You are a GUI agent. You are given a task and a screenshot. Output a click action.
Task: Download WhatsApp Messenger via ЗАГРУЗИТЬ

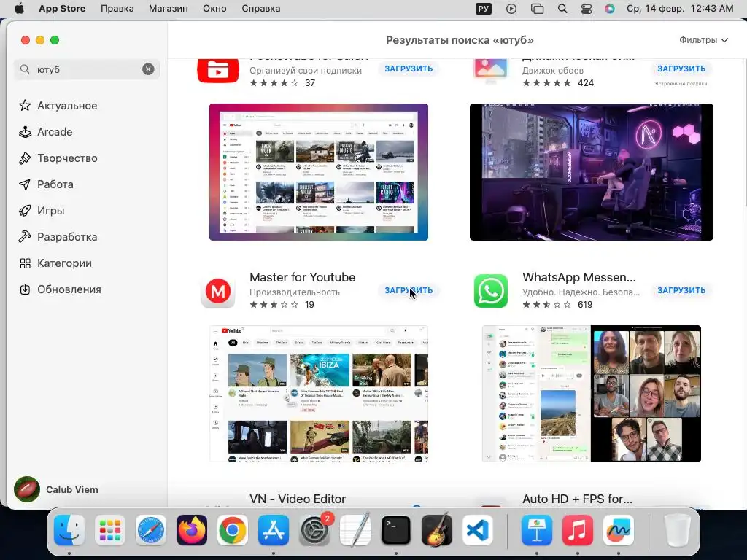coord(681,290)
